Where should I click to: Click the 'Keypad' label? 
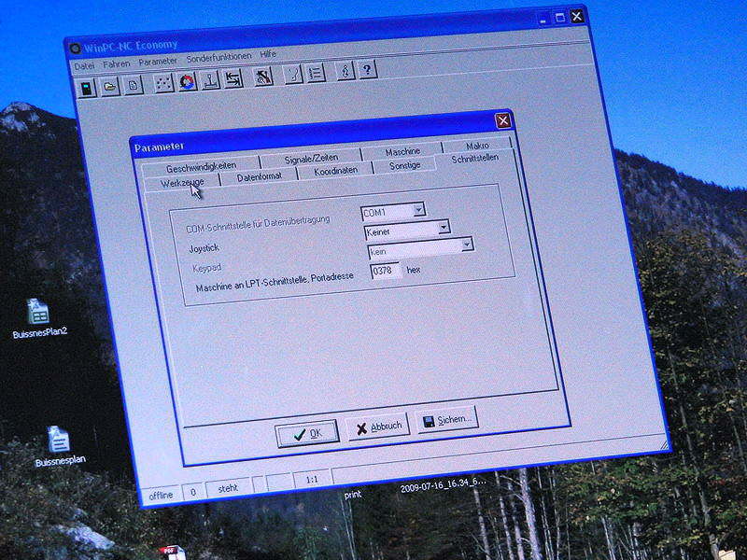[207, 269]
